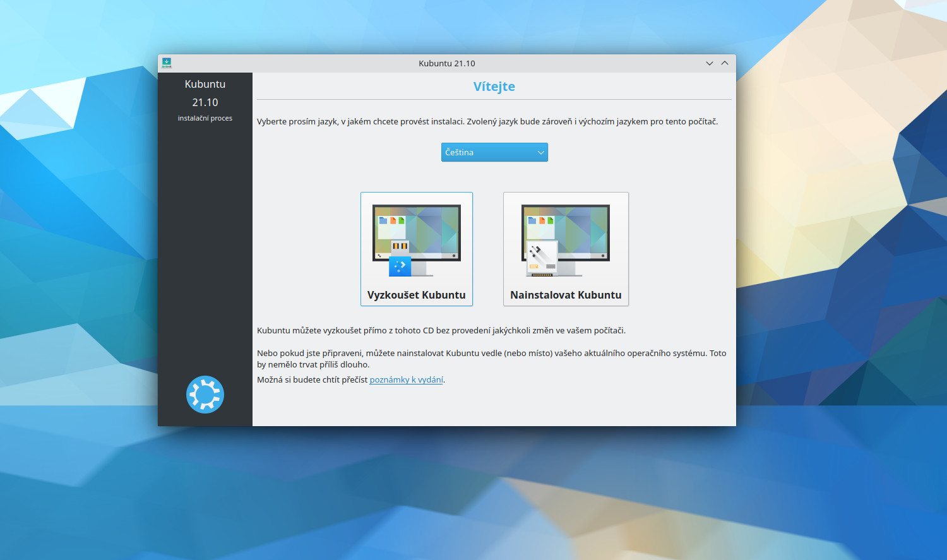This screenshot has width=947, height=560.
Task: Click the installer icon in the title bar
Action: click(x=167, y=63)
